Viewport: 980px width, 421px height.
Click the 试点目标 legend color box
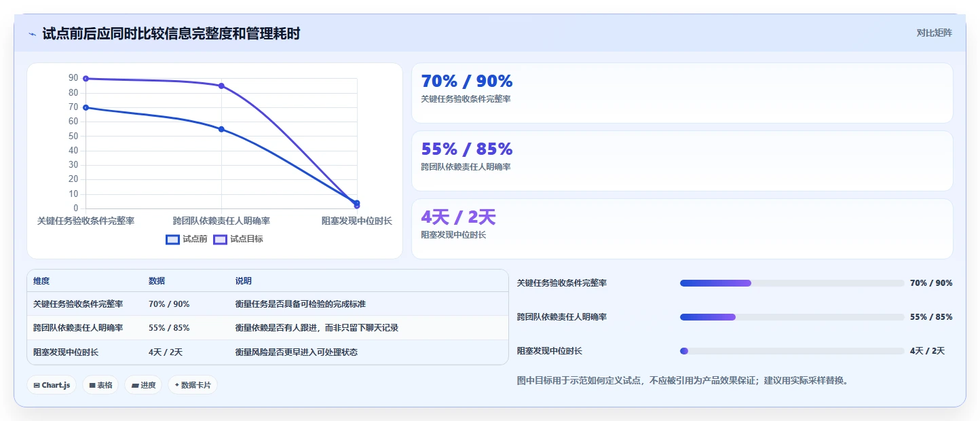click(x=221, y=239)
